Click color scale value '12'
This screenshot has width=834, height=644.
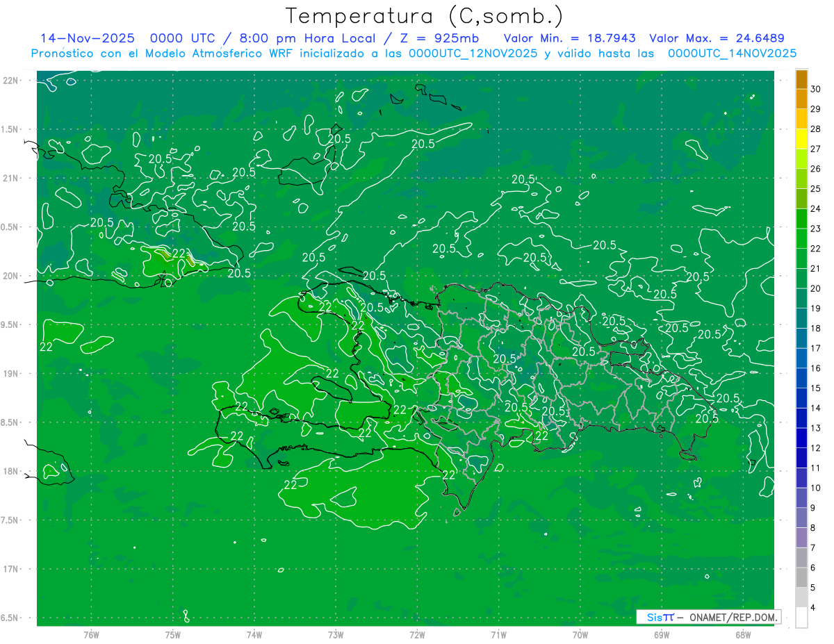[815, 448]
